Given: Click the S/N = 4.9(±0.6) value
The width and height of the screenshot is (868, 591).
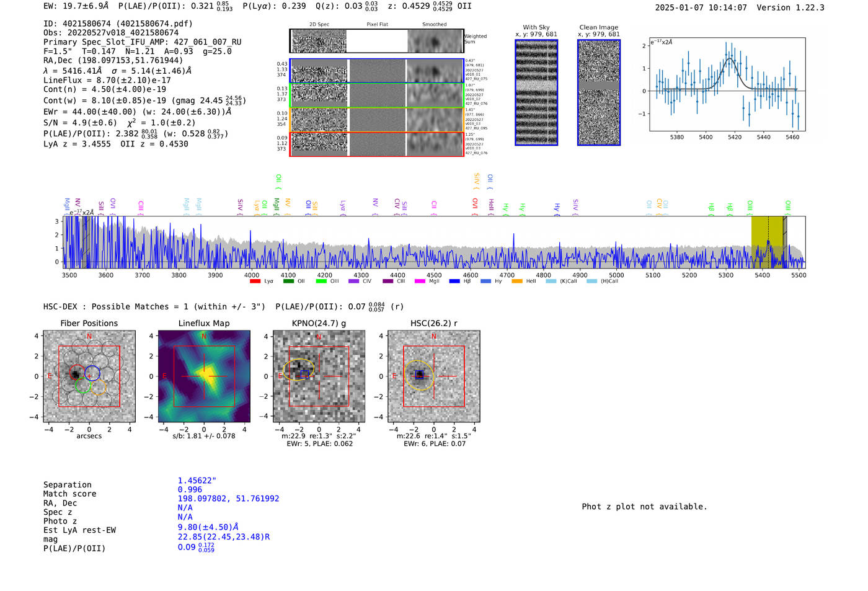Looking at the screenshot, I should (x=80, y=123).
